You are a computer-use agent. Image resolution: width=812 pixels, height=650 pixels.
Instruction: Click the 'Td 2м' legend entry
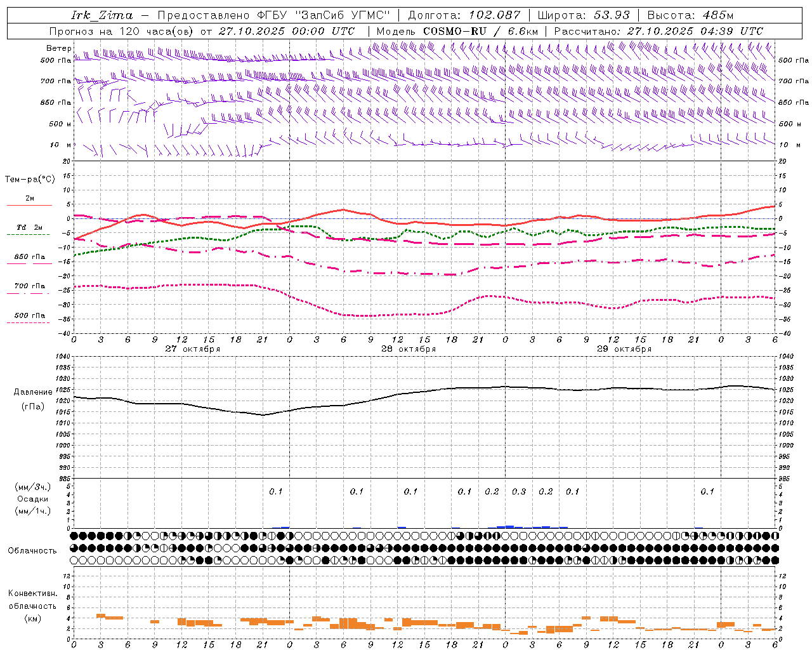30,227
